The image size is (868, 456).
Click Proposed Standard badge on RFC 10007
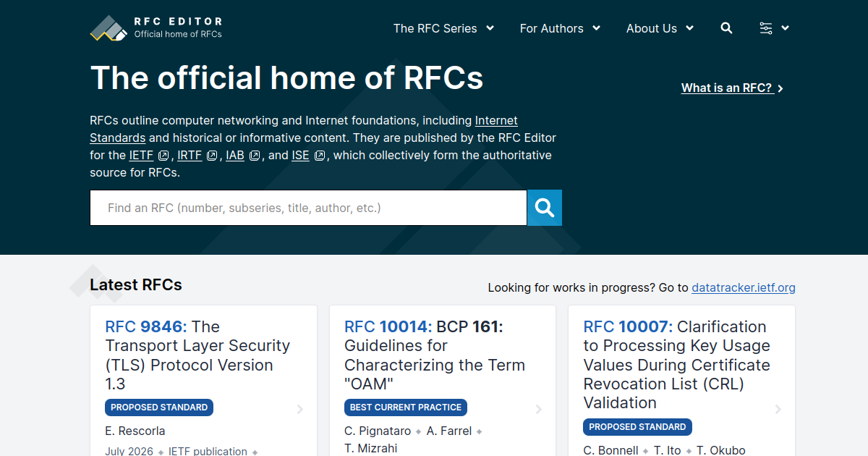click(x=638, y=427)
